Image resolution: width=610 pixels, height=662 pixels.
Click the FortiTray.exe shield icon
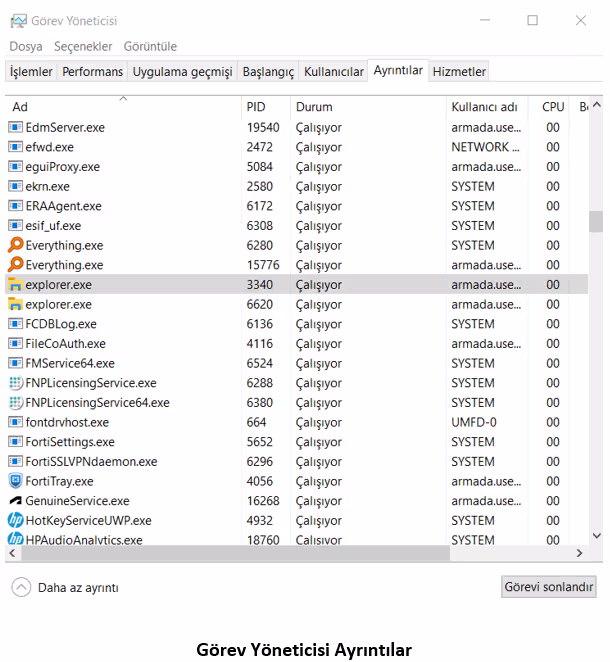[x=15, y=481]
